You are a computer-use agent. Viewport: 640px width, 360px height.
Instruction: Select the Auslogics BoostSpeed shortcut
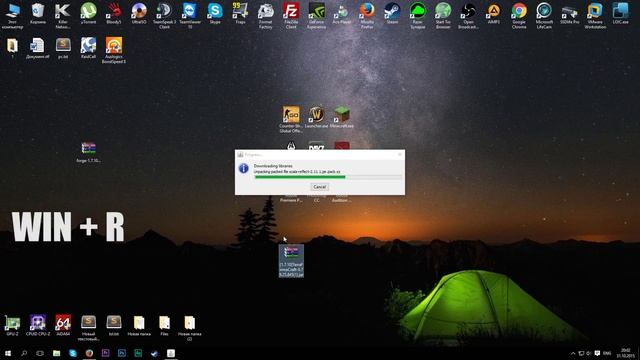[x=114, y=50]
